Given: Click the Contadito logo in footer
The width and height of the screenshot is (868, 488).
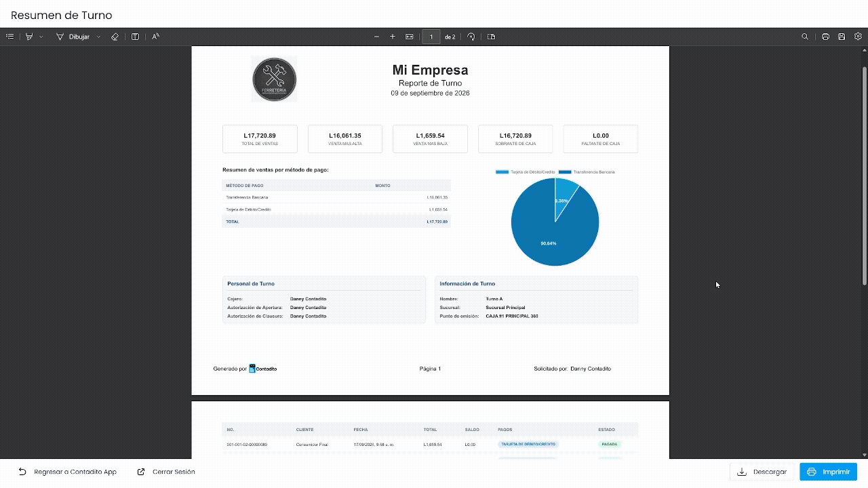Looking at the screenshot, I should click(x=262, y=369).
